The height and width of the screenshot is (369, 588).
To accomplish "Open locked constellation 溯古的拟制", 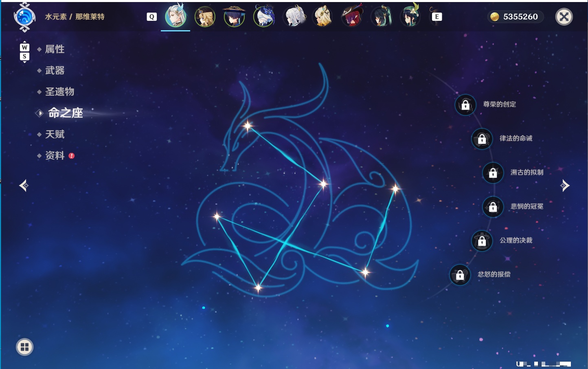I will click(493, 173).
